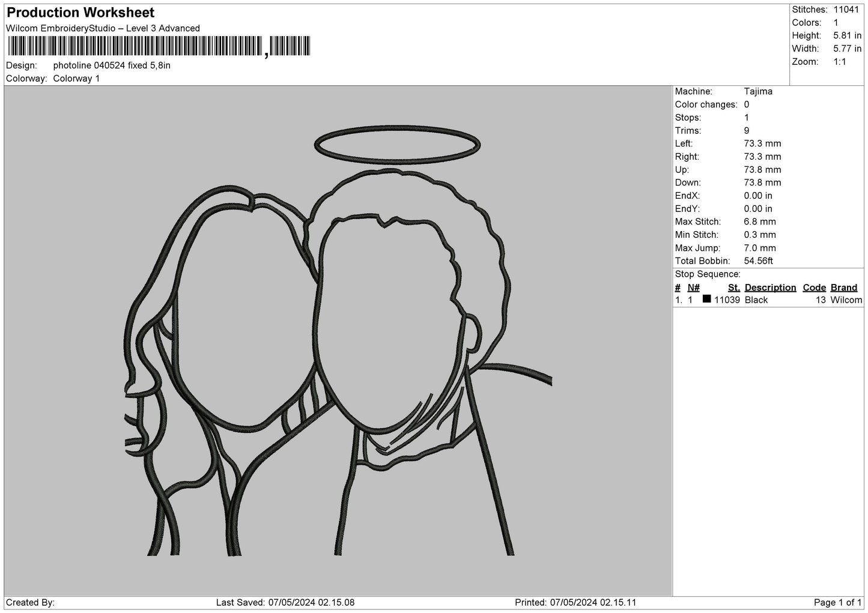868x613 pixels.
Task: Click the 'Wilcom' brand cell
Action: click(846, 300)
